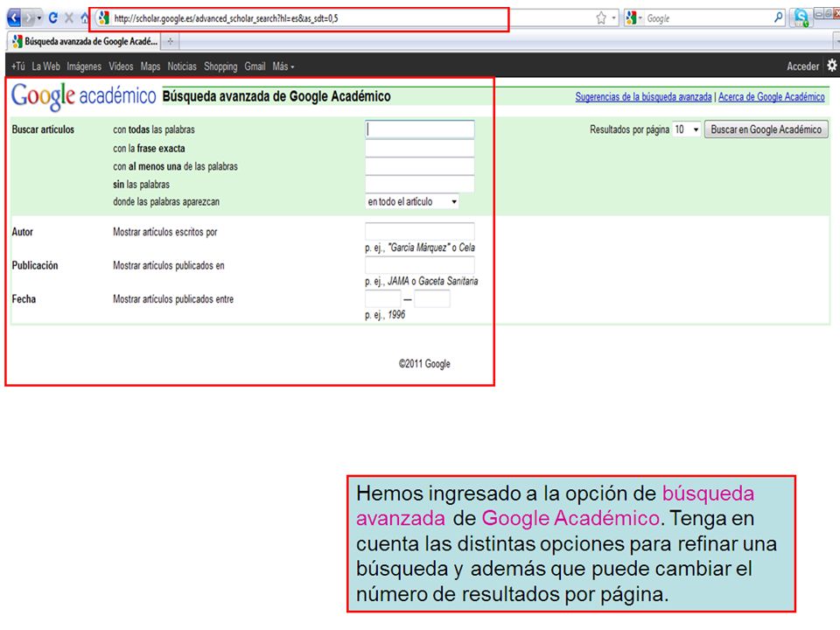The image size is (840, 630).
Task: Click the 'Mostrar artículos publicados entre' text
Action: click(x=173, y=299)
